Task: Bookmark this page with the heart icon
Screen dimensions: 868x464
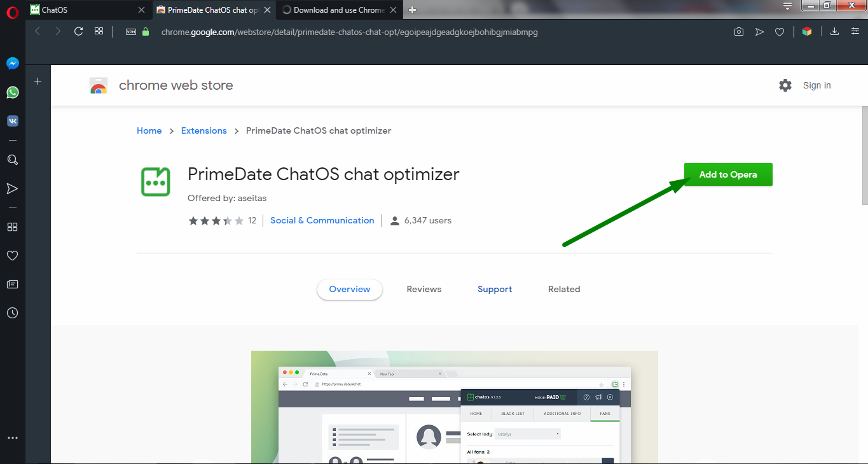Action: [780, 32]
